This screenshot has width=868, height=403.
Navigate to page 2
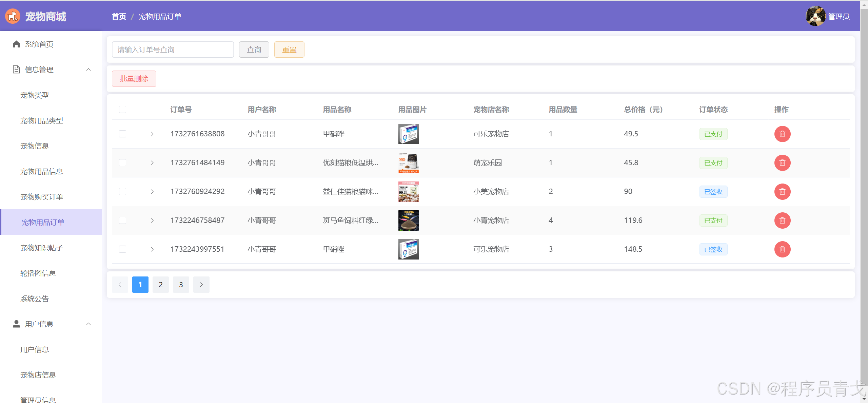pyautogui.click(x=160, y=285)
